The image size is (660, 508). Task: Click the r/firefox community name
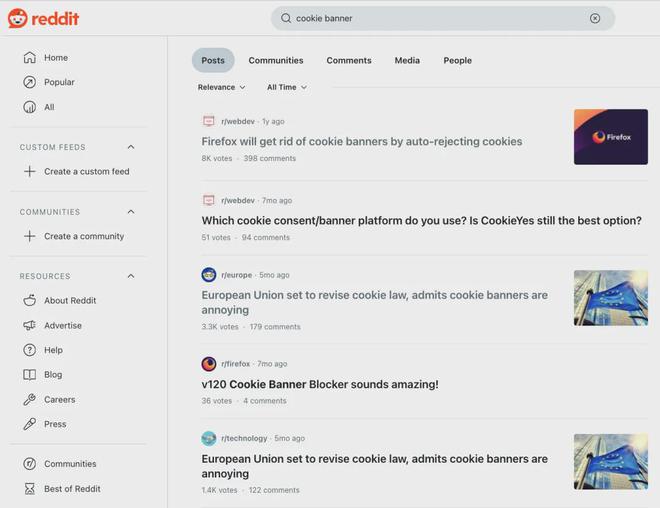[236, 364]
